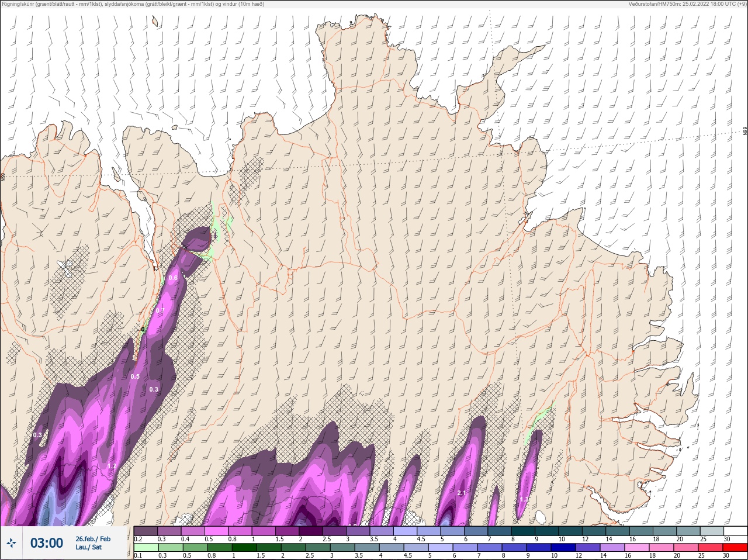Click the bottom legend swatch between 10 and 12
Screen dimensions: 748x560
pyautogui.click(x=564, y=548)
